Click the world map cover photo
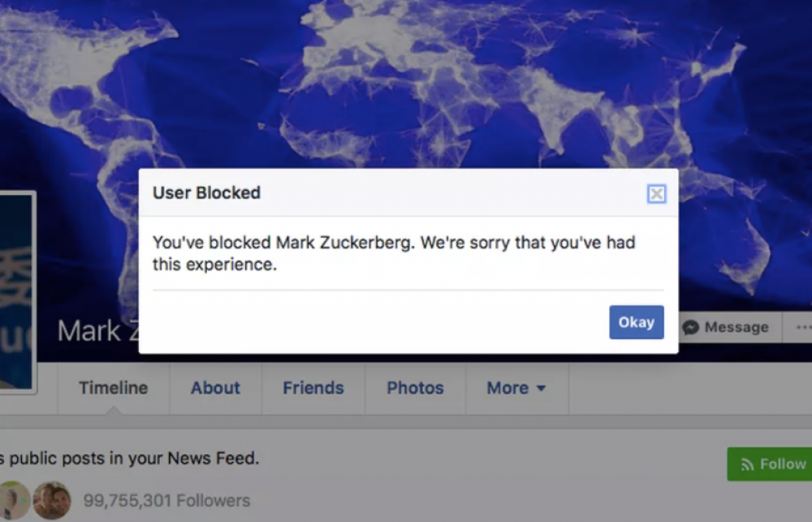The width and height of the screenshot is (812, 522). tap(406, 83)
